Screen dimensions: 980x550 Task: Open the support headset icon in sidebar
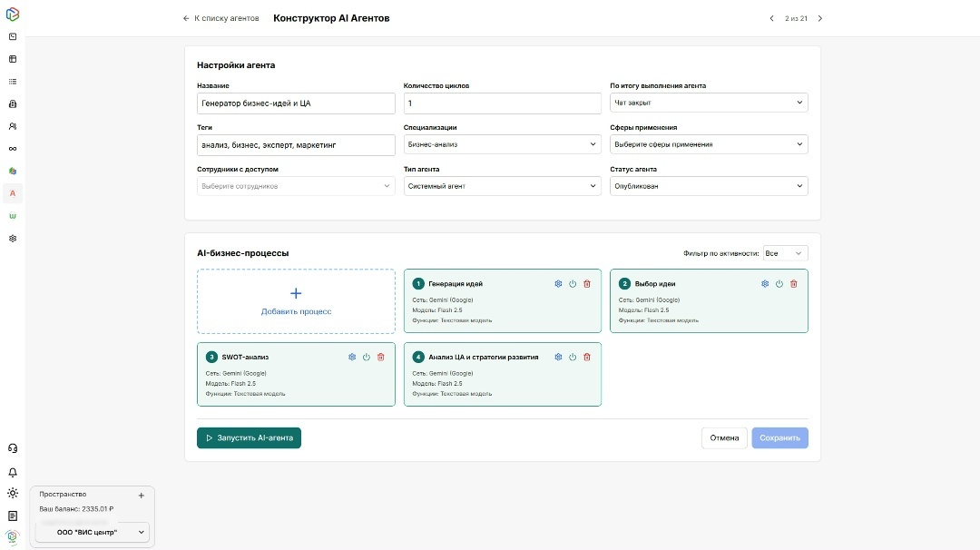pyautogui.click(x=13, y=448)
